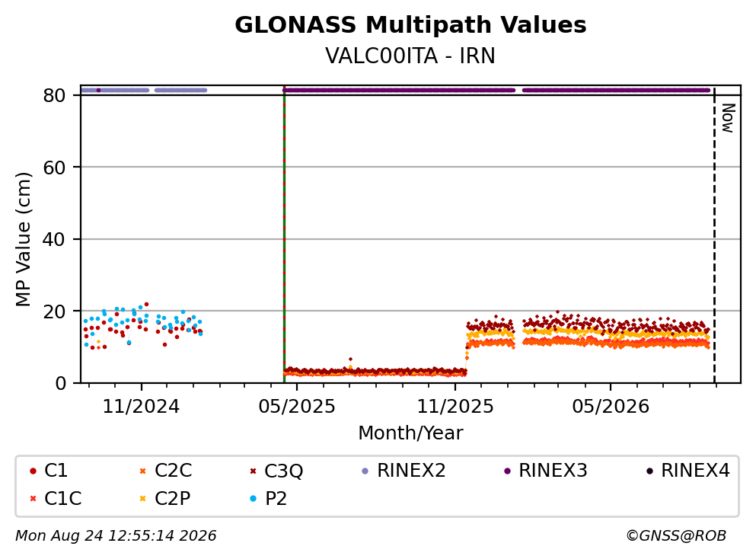Click the C1 legend marker dot
The image size is (756, 559).
33,471
